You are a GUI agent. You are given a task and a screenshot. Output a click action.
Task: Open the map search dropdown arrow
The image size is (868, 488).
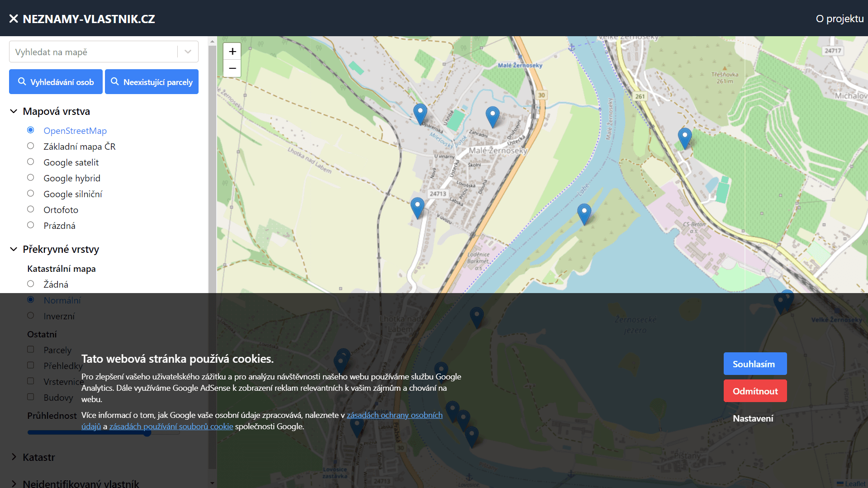pos(188,52)
